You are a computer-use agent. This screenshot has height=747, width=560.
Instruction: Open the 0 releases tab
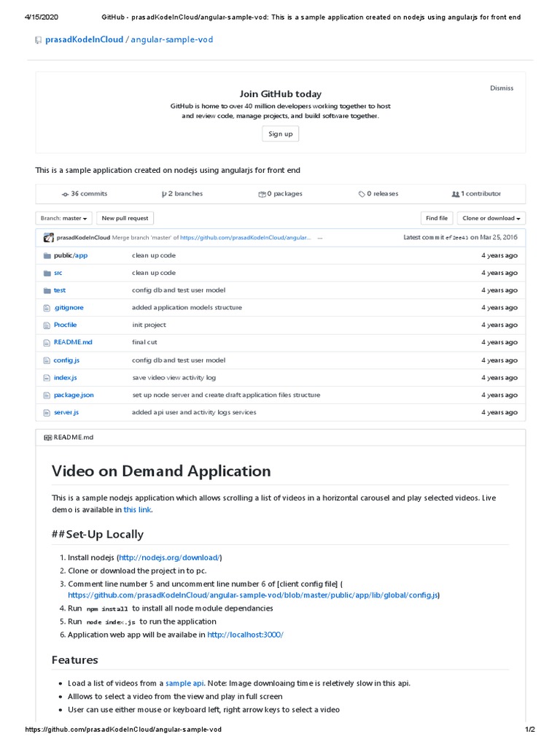tap(383, 194)
